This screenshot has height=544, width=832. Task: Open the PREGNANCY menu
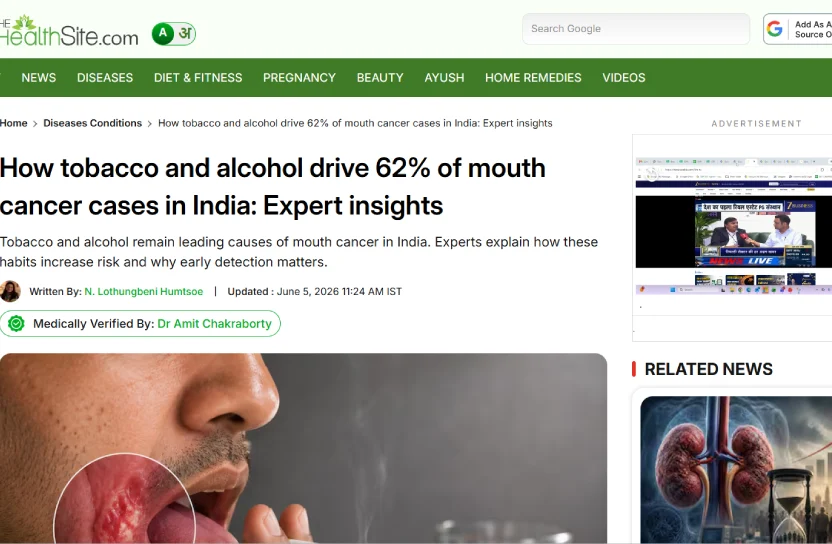[x=299, y=77]
